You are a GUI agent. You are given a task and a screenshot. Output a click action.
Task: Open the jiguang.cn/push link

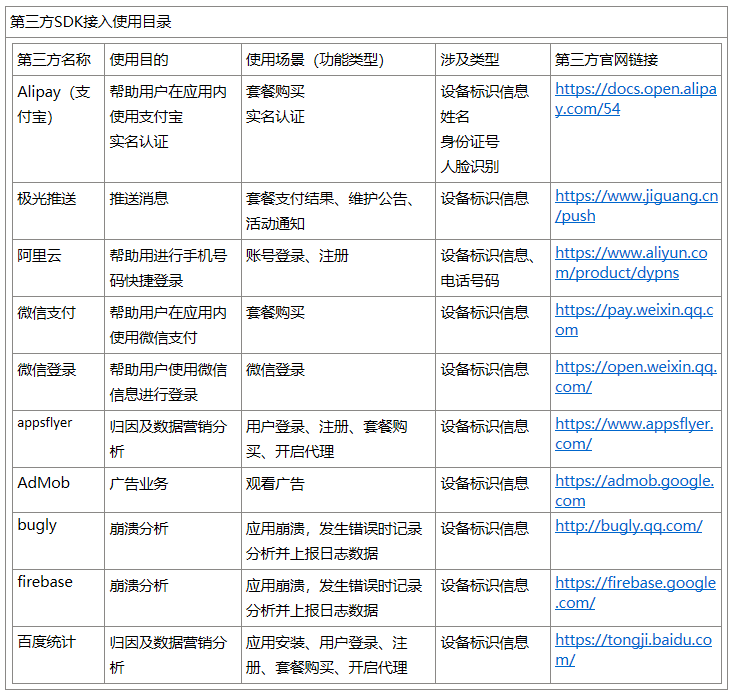[x=636, y=206]
